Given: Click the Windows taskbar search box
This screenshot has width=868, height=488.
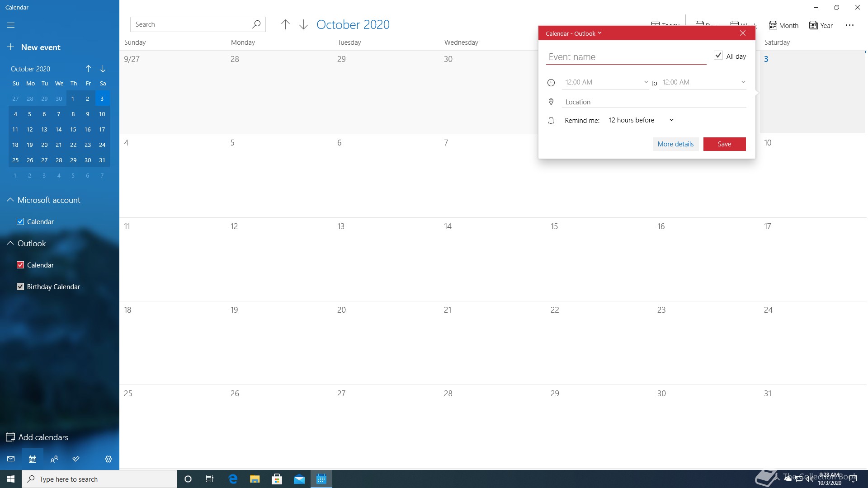Looking at the screenshot, I should coord(99,479).
